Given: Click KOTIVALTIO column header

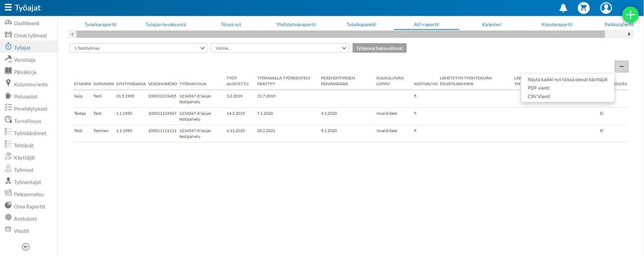Looking at the screenshot, I should coord(425,84).
